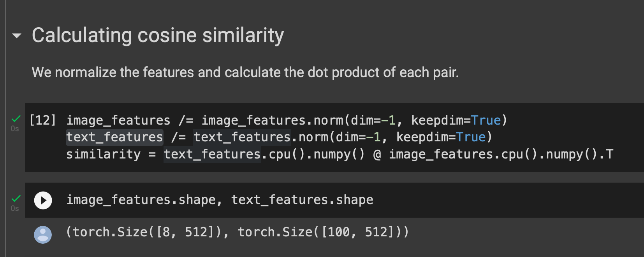
Task: Click the Calculating cosine similarity heading
Action: (x=158, y=35)
